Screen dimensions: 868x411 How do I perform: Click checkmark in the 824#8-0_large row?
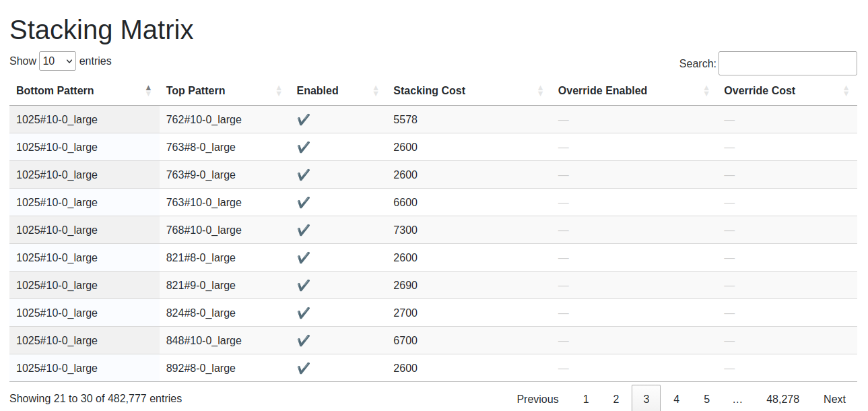pyautogui.click(x=304, y=313)
